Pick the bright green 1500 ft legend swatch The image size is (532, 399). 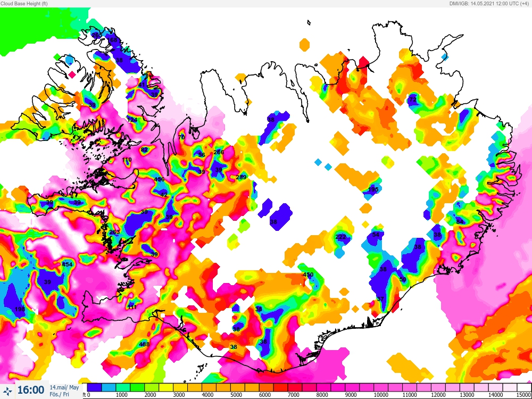137,387
